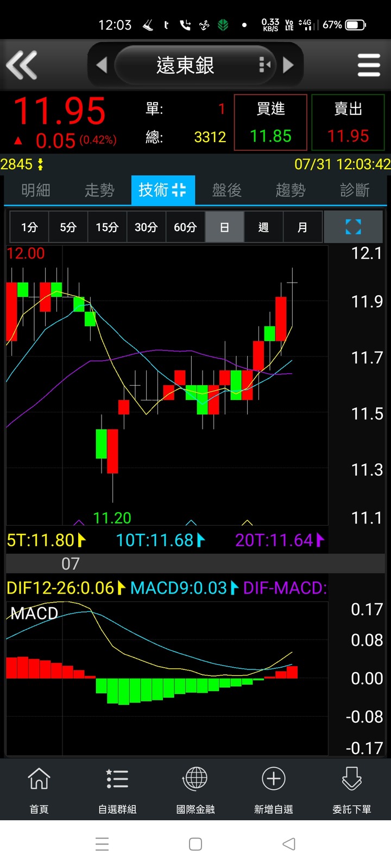Open stock selector 遠東銀
The image size is (391, 868).
point(194,65)
